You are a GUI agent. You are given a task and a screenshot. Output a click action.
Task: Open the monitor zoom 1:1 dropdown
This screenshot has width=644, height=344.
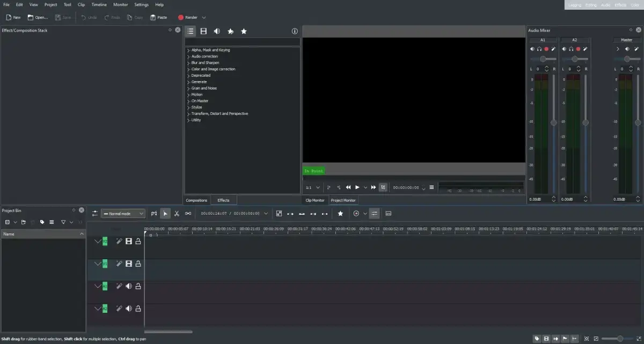[312, 187]
